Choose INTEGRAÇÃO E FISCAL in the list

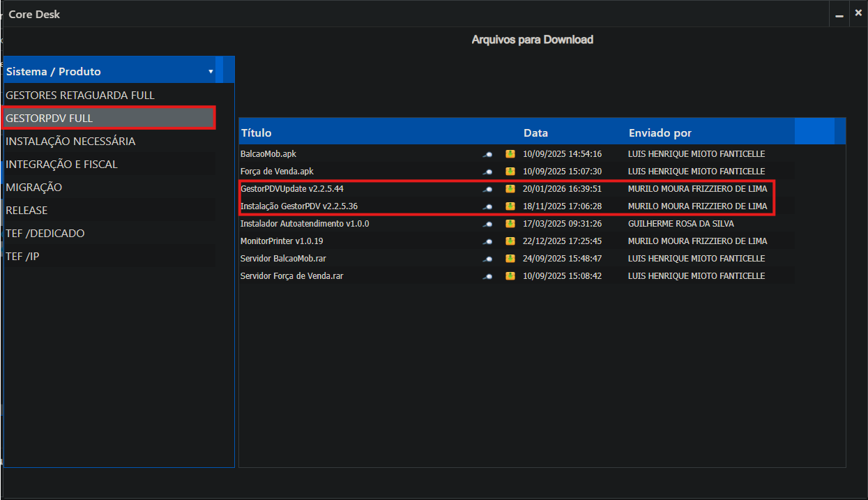[x=61, y=165]
